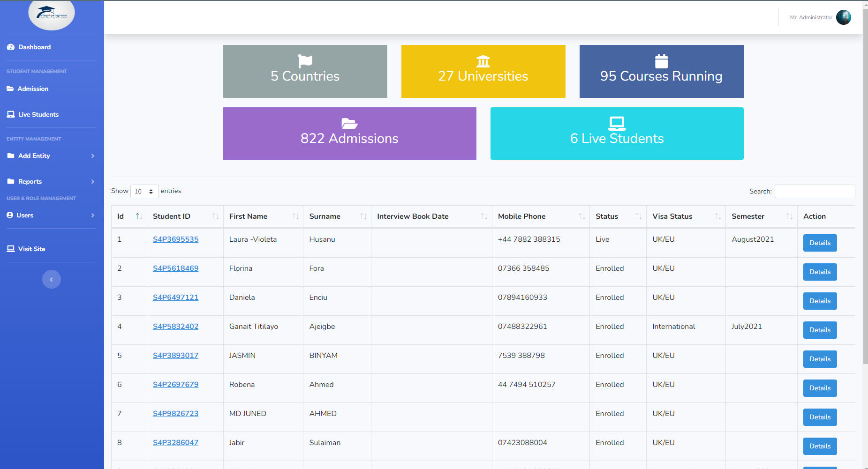Open student link S4P9826723
The width and height of the screenshot is (868, 469).
(175, 413)
